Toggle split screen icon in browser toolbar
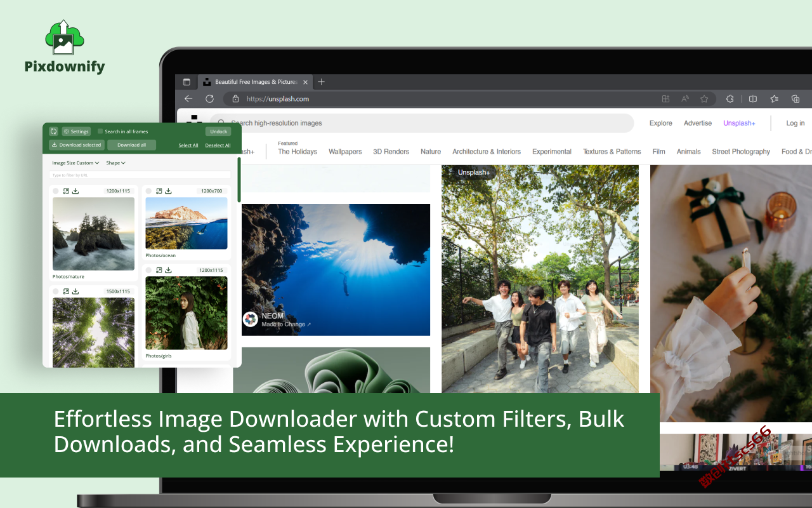 753,99
